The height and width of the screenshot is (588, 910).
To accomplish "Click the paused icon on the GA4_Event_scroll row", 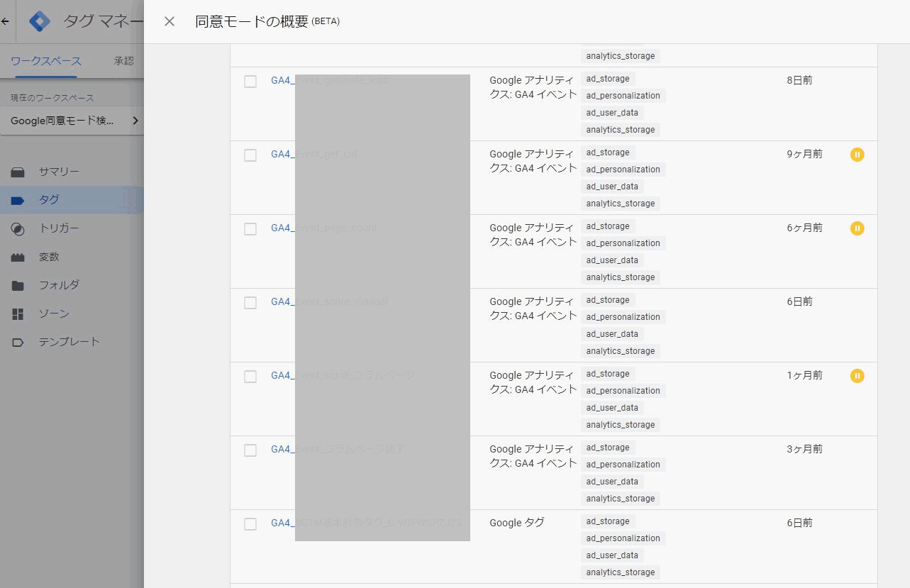I will pos(858,376).
